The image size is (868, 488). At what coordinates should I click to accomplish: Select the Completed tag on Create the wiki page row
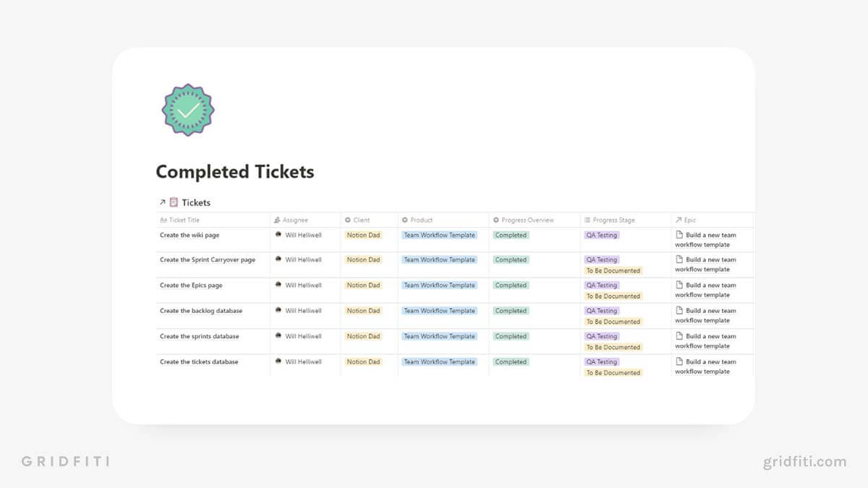point(511,234)
